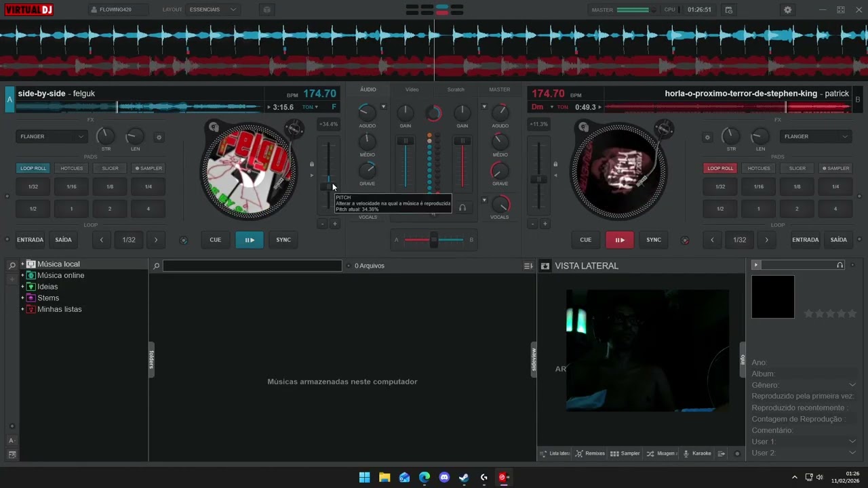Set loop ENTRADA point on deck A
Viewport: 868px width, 488px height.
click(x=31, y=239)
